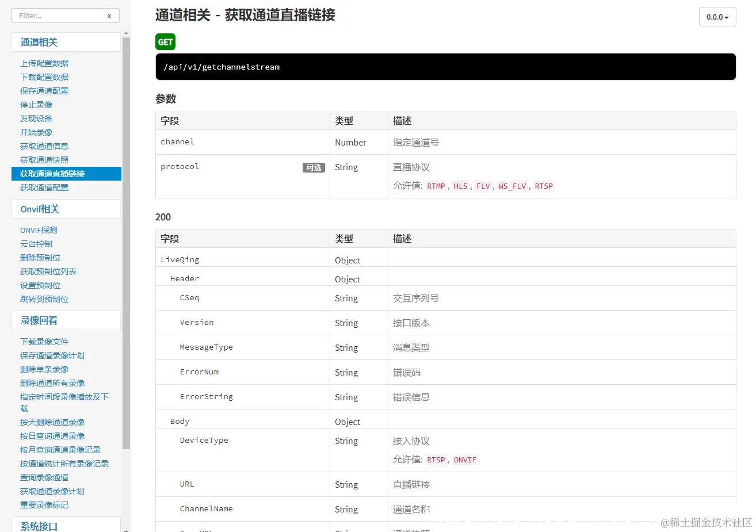
Task: Click the HLS allowed value
Action: (x=460, y=186)
